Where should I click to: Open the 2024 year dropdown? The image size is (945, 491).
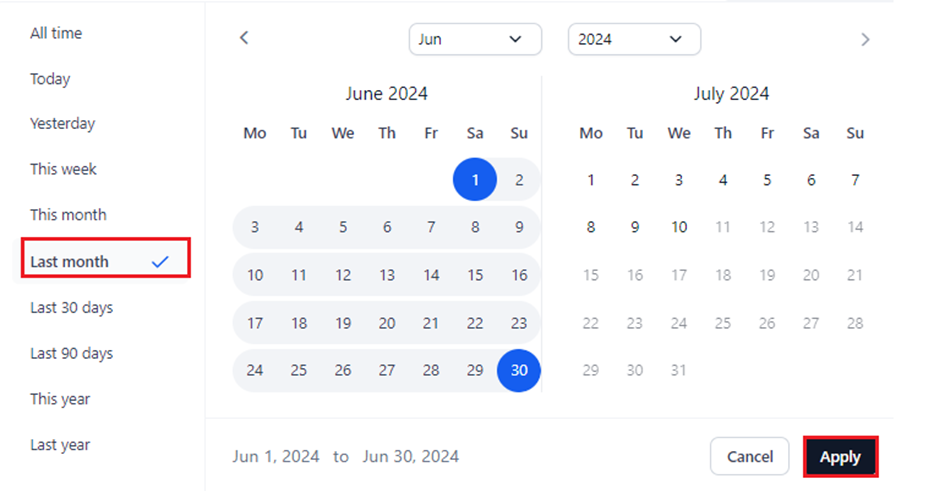coord(633,40)
